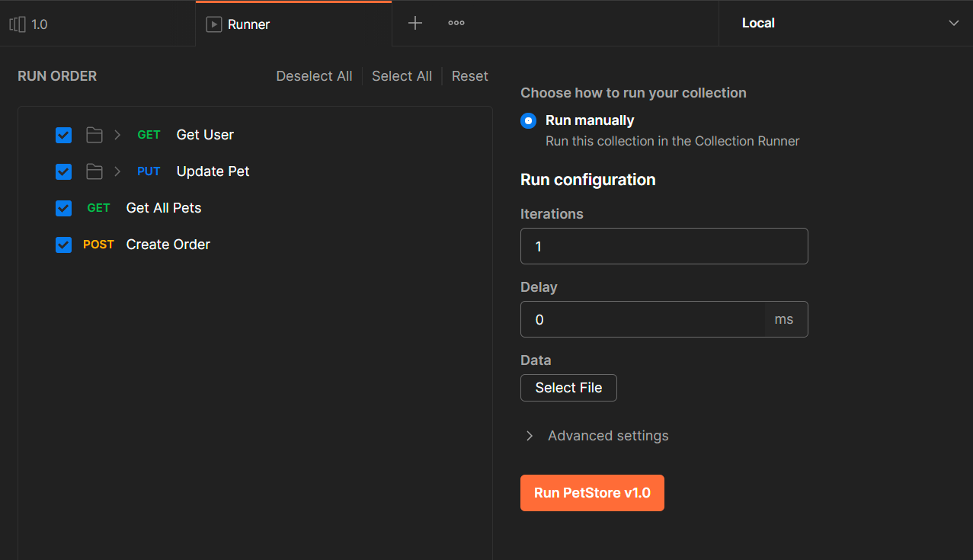The height and width of the screenshot is (560, 973).
Task: Click the Iterations input field
Action: [664, 246]
